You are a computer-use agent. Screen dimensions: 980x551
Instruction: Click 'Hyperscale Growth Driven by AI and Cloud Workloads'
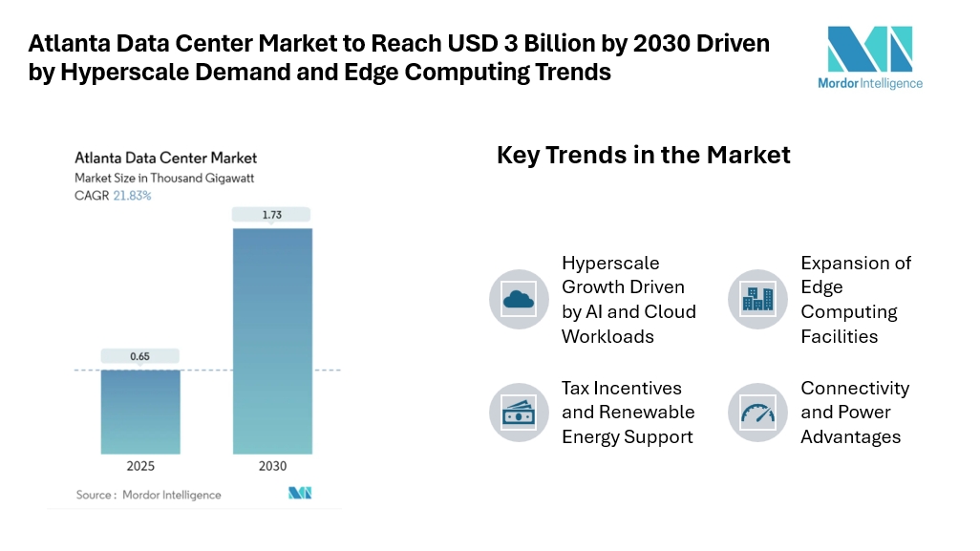click(x=628, y=299)
